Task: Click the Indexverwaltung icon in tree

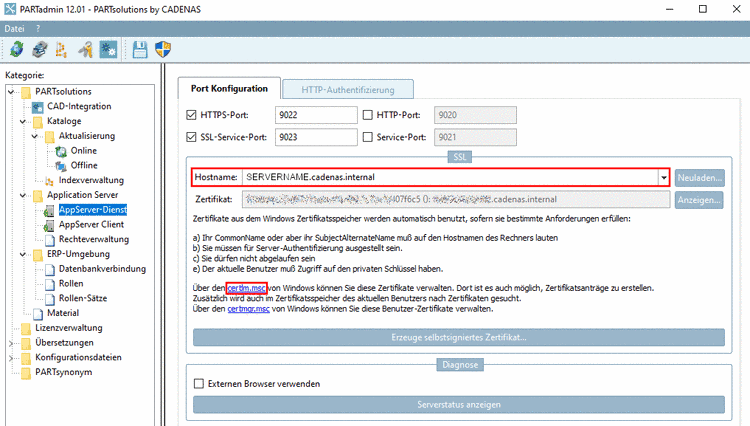Action: 49,181
